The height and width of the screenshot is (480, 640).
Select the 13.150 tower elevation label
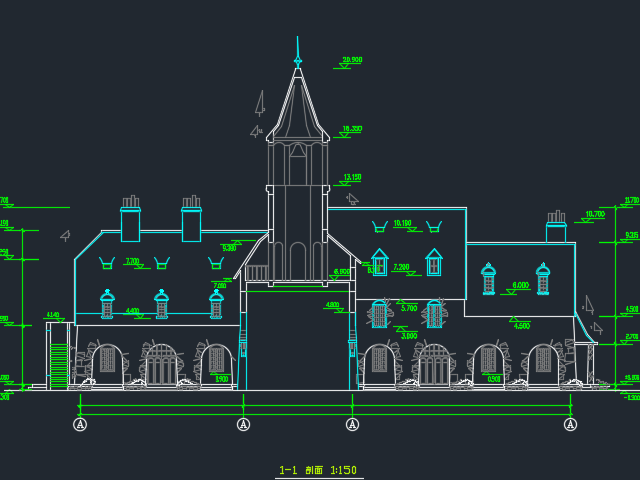[352, 178]
